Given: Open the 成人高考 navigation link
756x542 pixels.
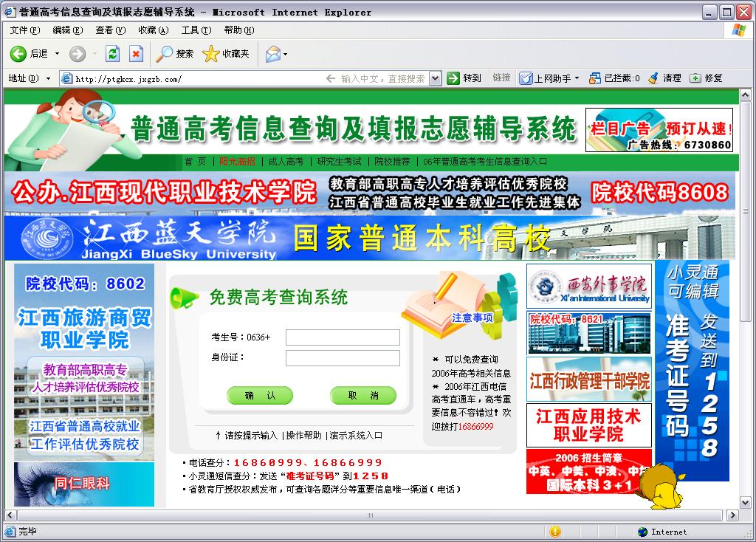Looking at the screenshot, I should (x=286, y=162).
